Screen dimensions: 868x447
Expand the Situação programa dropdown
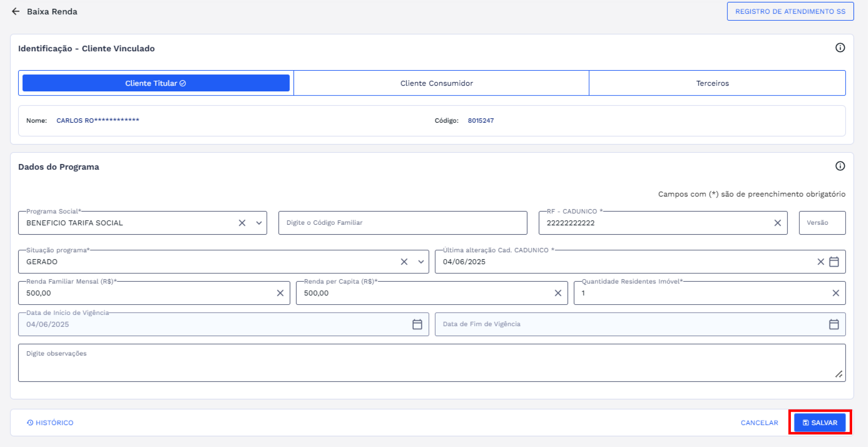[x=421, y=261]
